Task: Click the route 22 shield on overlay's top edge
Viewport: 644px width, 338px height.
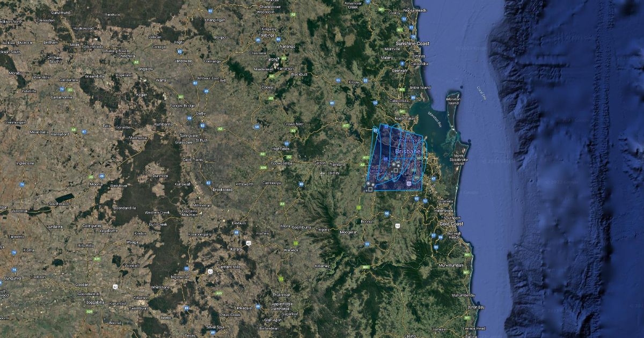Action: [386, 126]
